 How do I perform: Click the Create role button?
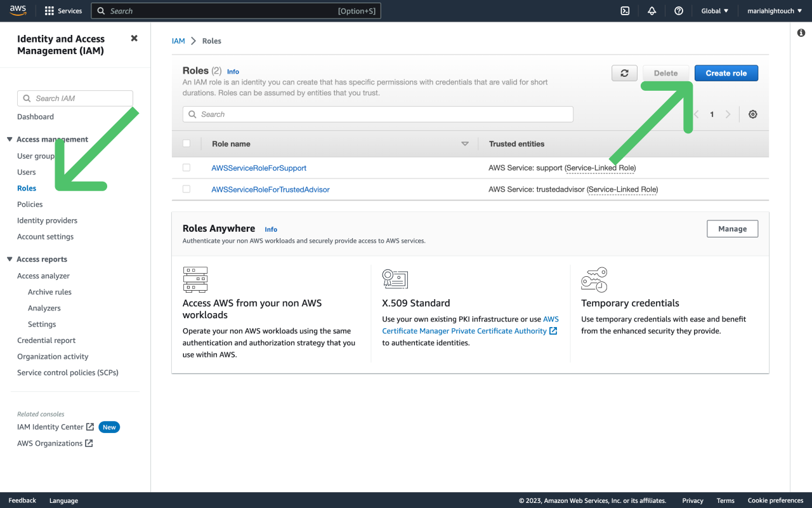point(726,73)
